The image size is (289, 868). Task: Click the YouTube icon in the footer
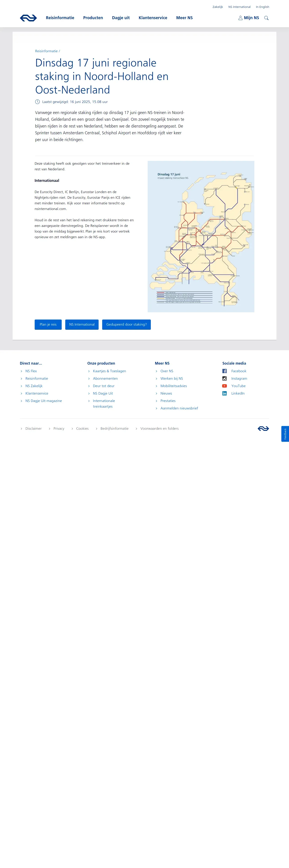[x=224, y=386]
